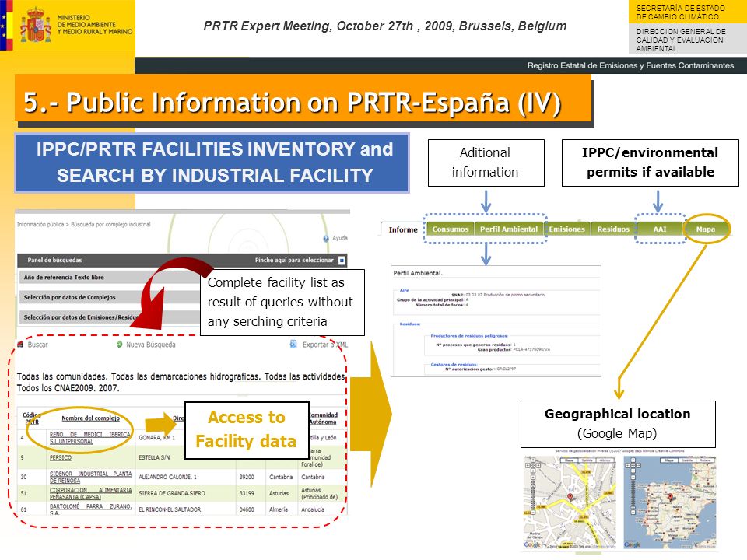Image resolution: width=747 pixels, height=560 pixels.
Task: Open the Perfil Ambiental tab
Action: pos(509,229)
